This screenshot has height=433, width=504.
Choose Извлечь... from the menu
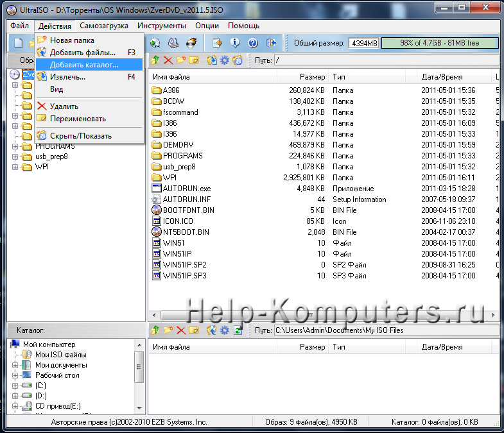[x=89, y=77]
